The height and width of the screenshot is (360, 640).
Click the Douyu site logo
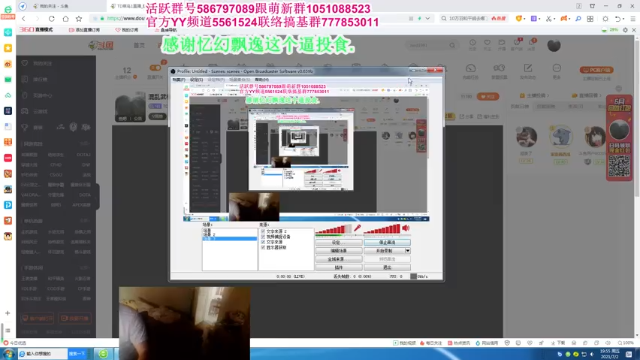point(101,45)
